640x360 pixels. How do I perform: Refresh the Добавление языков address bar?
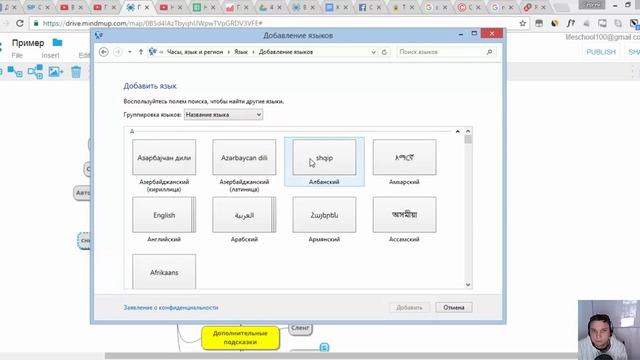(x=384, y=52)
